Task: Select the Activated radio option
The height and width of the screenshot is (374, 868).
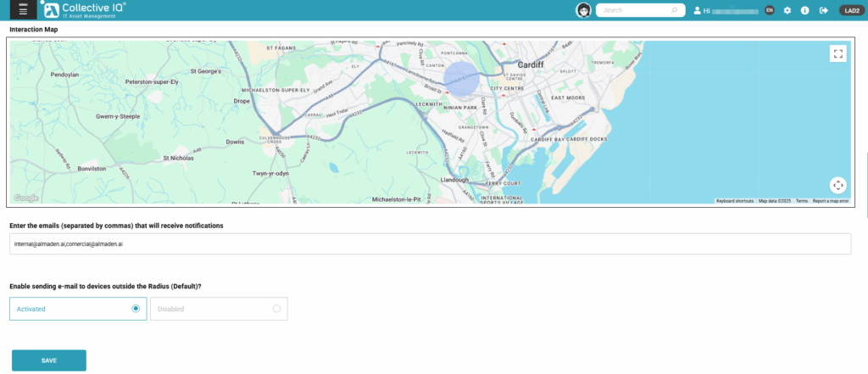Action: [x=136, y=309]
